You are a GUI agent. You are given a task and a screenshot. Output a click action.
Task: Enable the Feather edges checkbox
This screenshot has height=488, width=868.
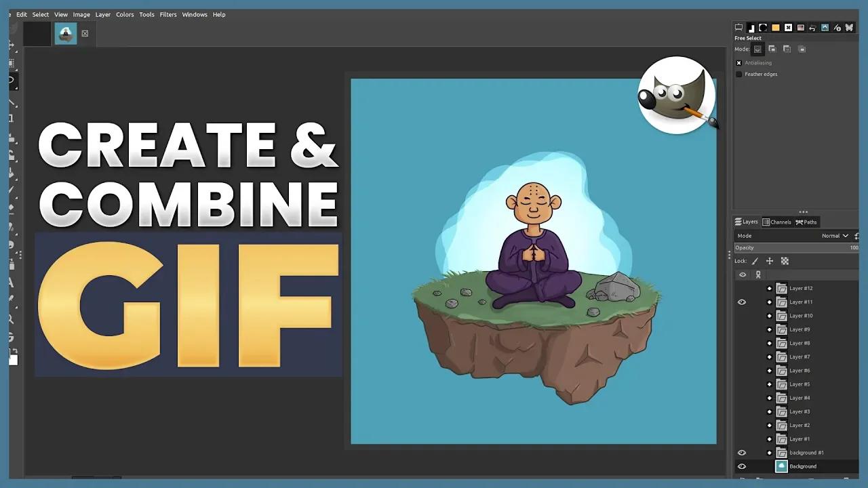click(739, 75)
